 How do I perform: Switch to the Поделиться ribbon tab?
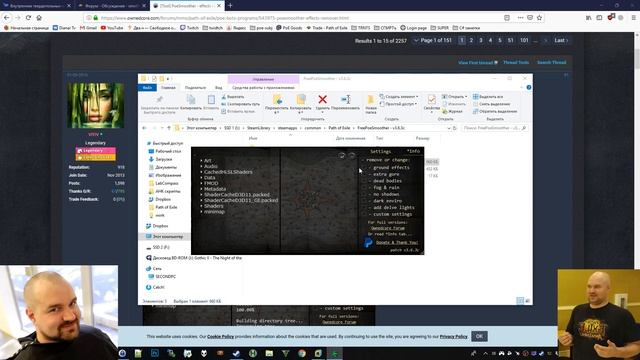click(x=195, y=88)
